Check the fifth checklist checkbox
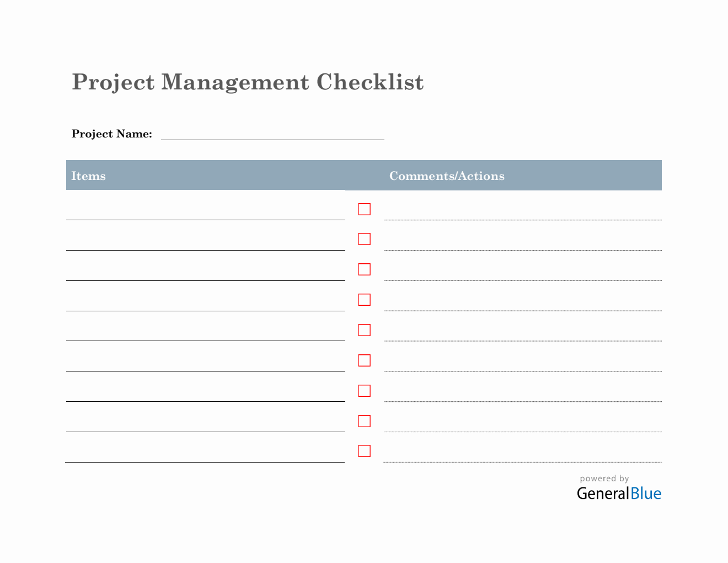 coord(364,330)
